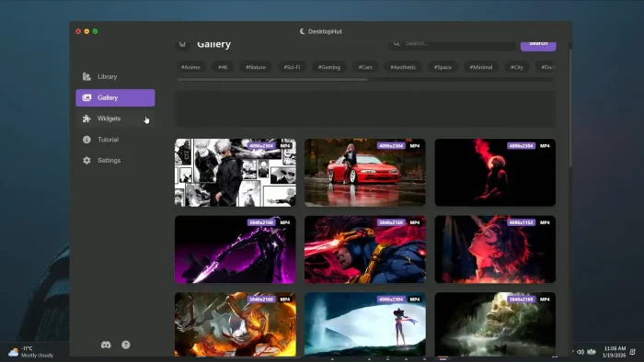Open the purple scythe warrior wallpaper

(236, 249)
